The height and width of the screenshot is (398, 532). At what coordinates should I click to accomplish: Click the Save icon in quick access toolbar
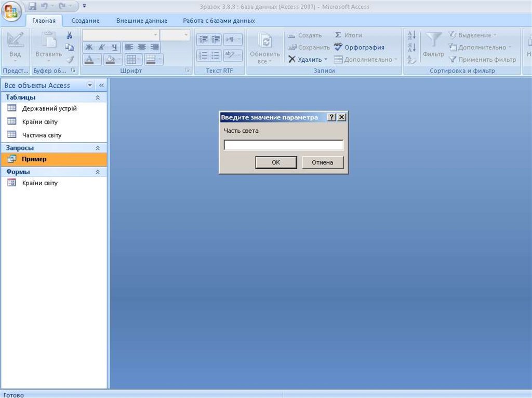33,7
